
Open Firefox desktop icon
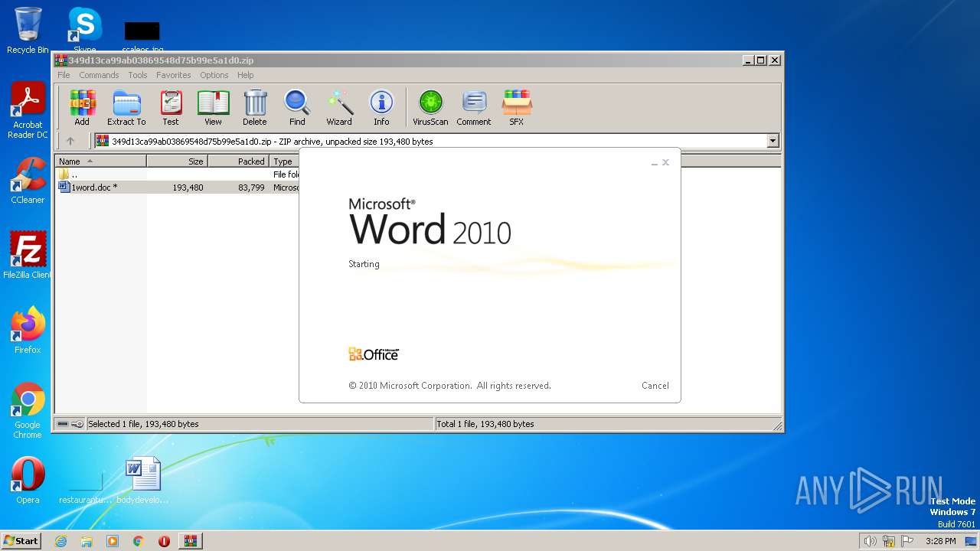(x=28, y=331)
